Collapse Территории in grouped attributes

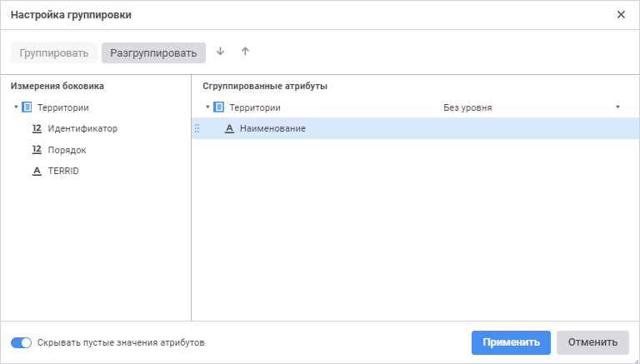tap(207, 107)
